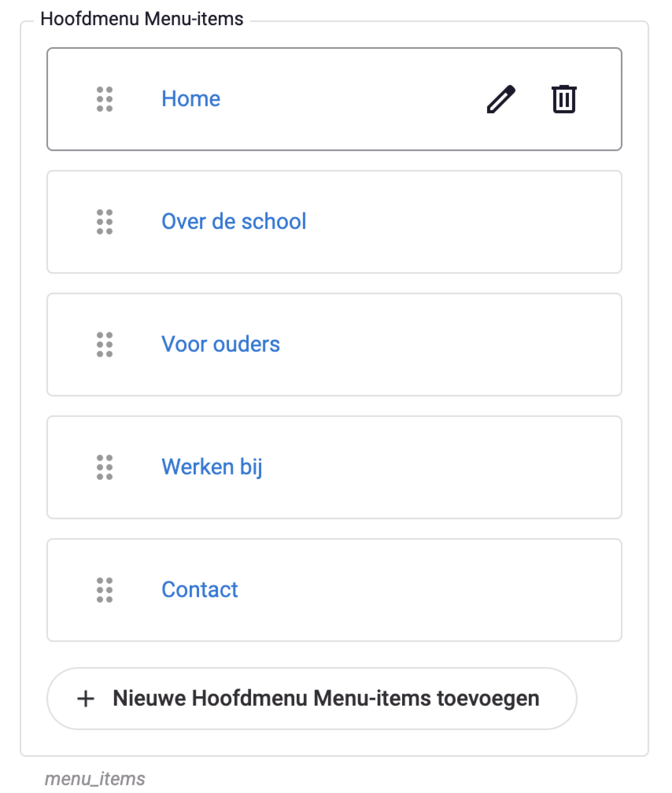Viewport: 672px width, 793px height.
Task: Open the Over de school link
Action: (233, 221)
